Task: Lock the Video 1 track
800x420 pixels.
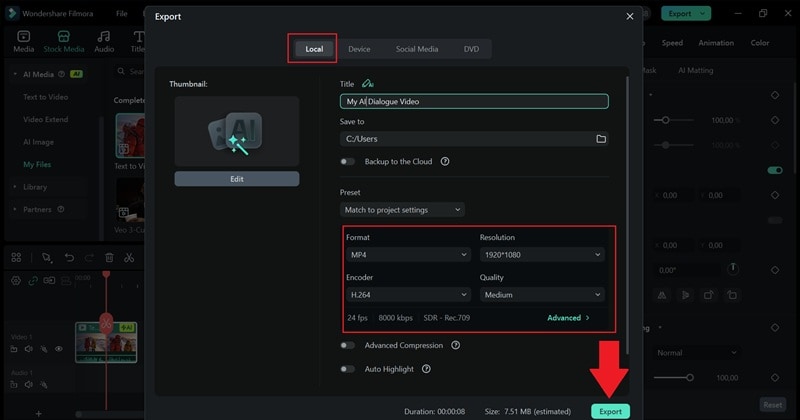Action: (x=14, y=349)
